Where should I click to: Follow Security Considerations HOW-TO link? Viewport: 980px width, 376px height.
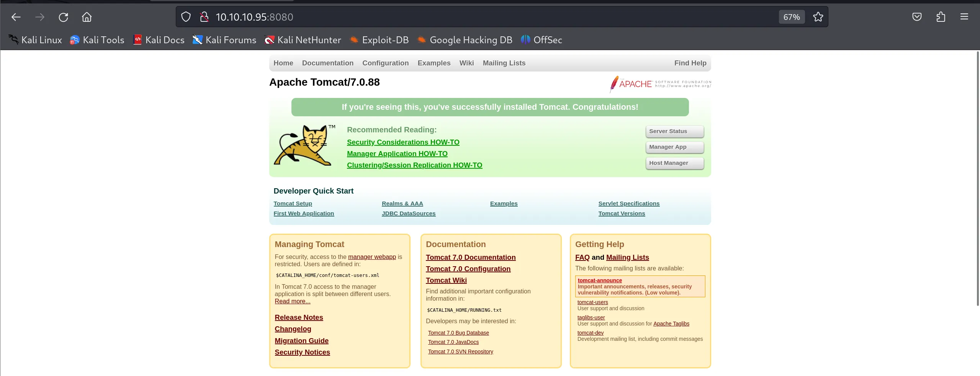pos(403,142)
